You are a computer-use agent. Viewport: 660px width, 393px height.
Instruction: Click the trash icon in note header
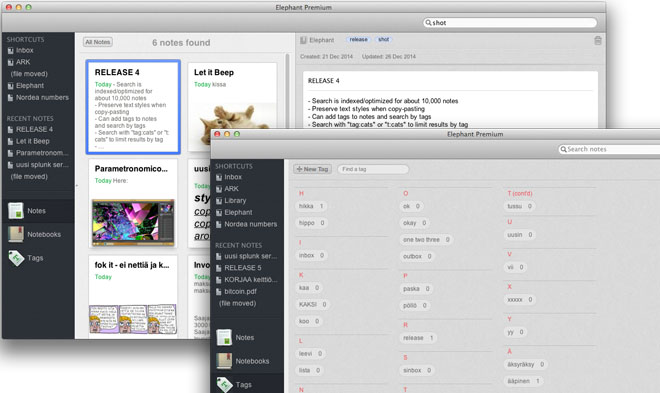[597, 40]
